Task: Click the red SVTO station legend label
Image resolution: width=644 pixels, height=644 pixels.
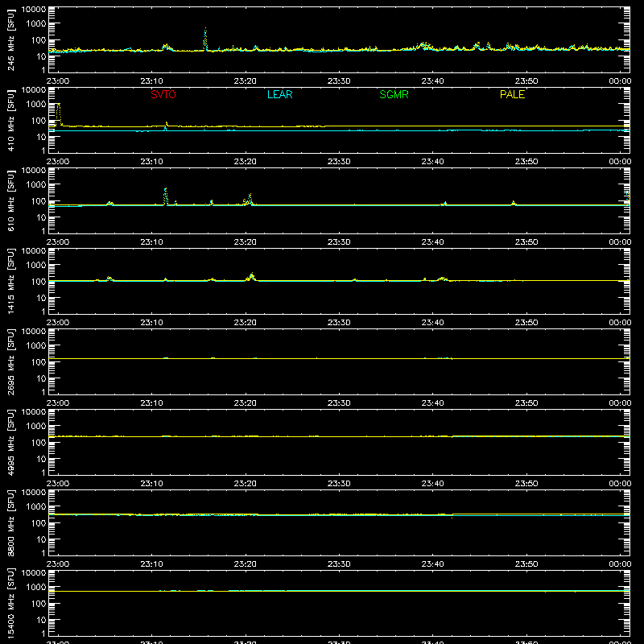Action: [x=163, y=94]
